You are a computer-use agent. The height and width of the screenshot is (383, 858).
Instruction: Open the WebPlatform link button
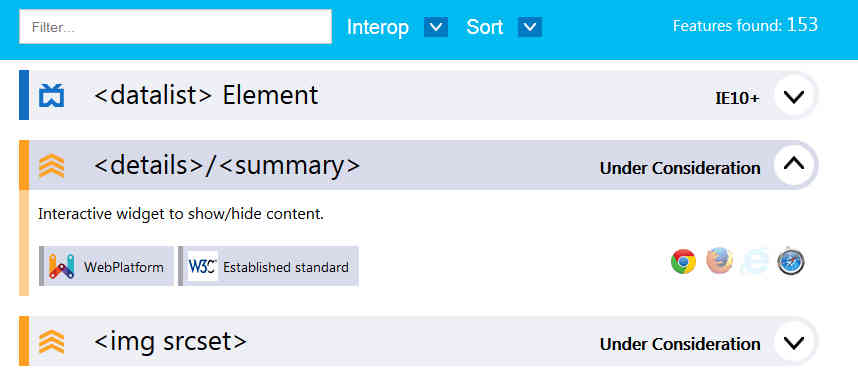coord(106,266)
